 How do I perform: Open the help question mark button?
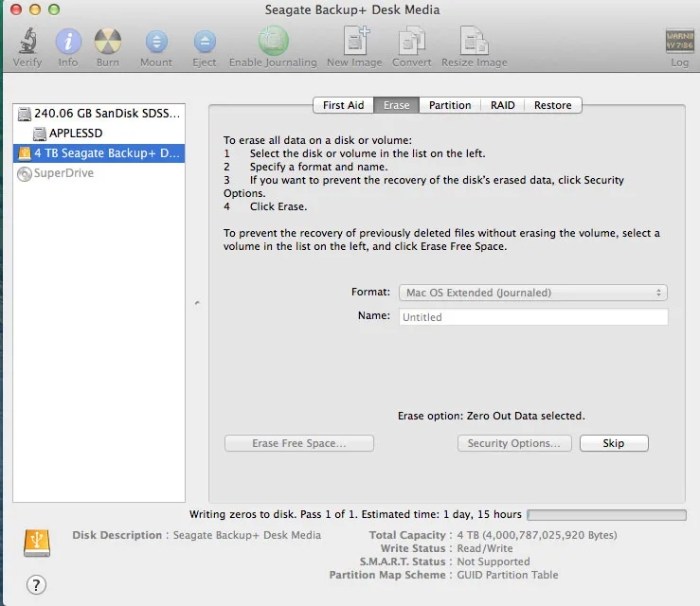pyautogui.click(x=37, y=584)
